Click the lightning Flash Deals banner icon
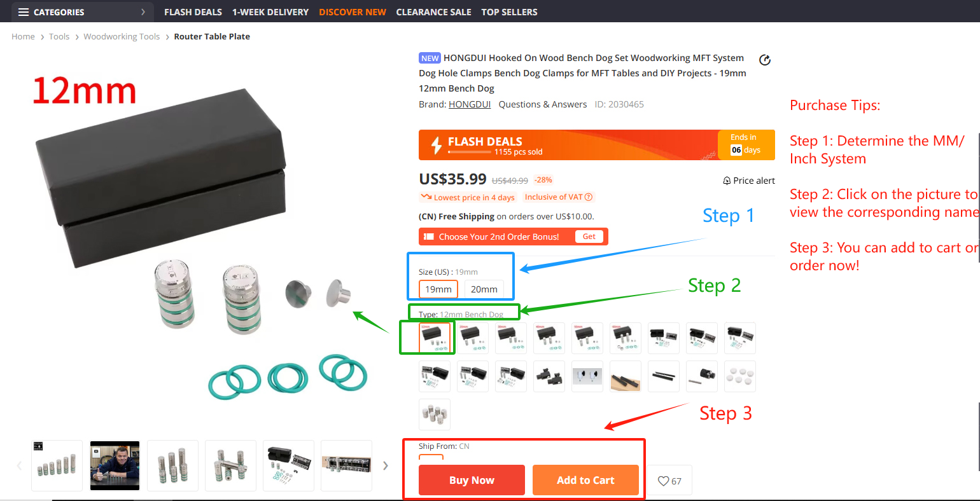This screenshot has height=501, width=980. coord(437,145)
